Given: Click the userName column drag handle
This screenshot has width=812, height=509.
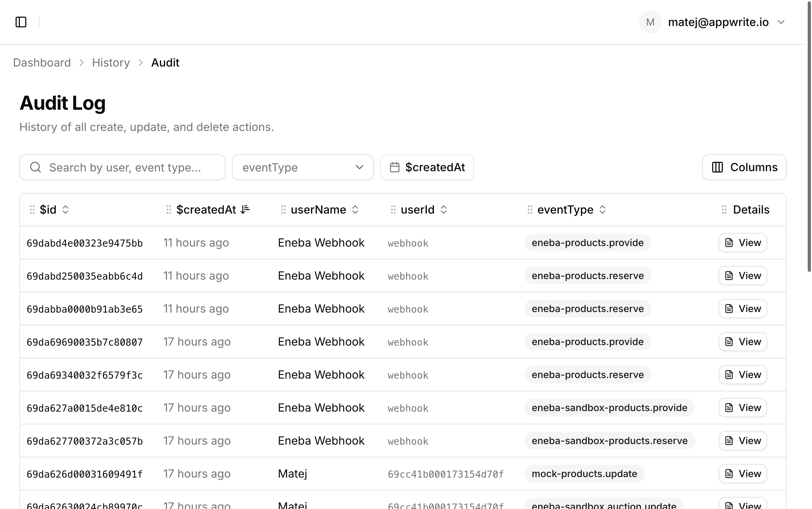Looking at the screenshot, I should coord(283,210).
